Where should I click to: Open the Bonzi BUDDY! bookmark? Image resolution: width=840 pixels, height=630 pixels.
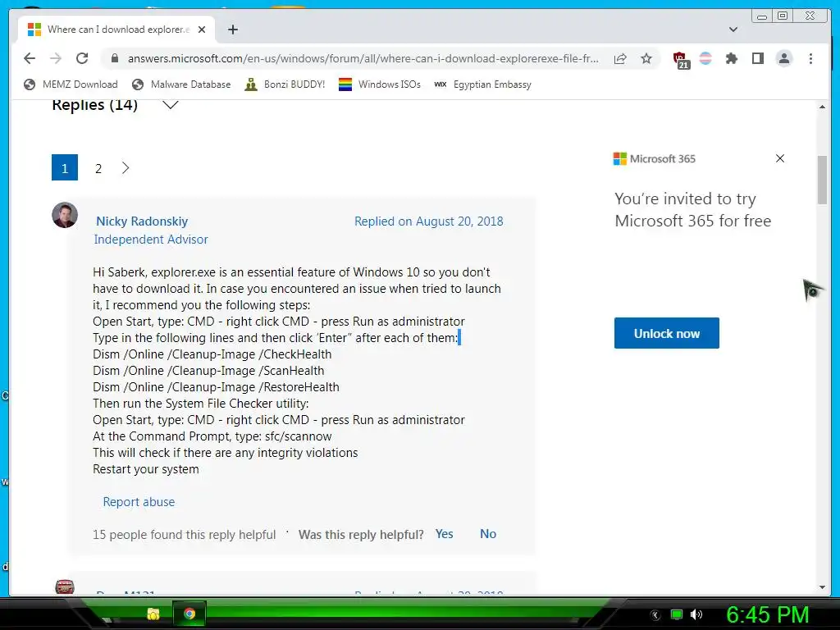pyautogui.click(x=285, y=84)
